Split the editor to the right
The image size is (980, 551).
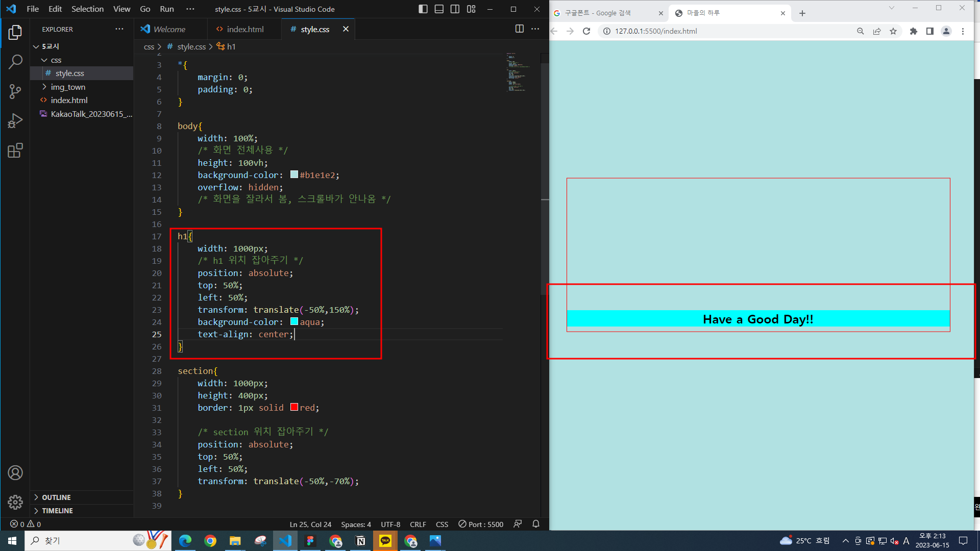tap(519, 29)
